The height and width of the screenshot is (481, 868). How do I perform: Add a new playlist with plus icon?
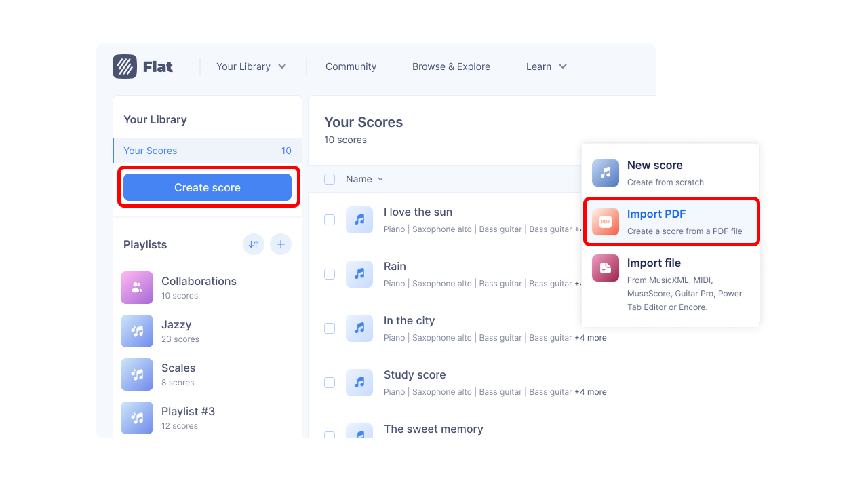pyautogui.click(x=281, y=244)
